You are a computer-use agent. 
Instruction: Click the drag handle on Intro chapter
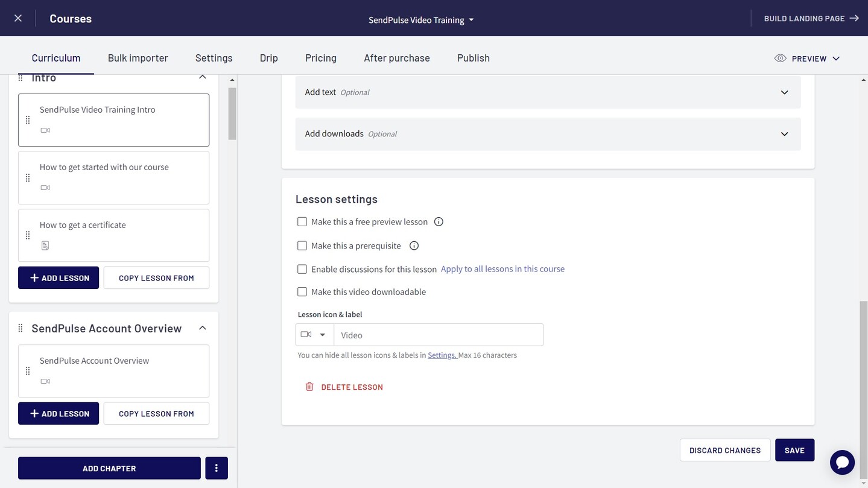click(x=19, y=76)
